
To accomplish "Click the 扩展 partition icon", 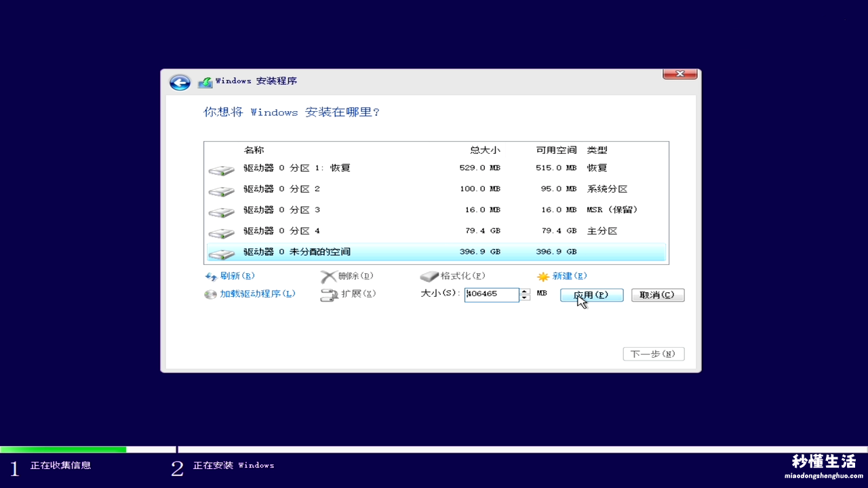I will [329, 295].
